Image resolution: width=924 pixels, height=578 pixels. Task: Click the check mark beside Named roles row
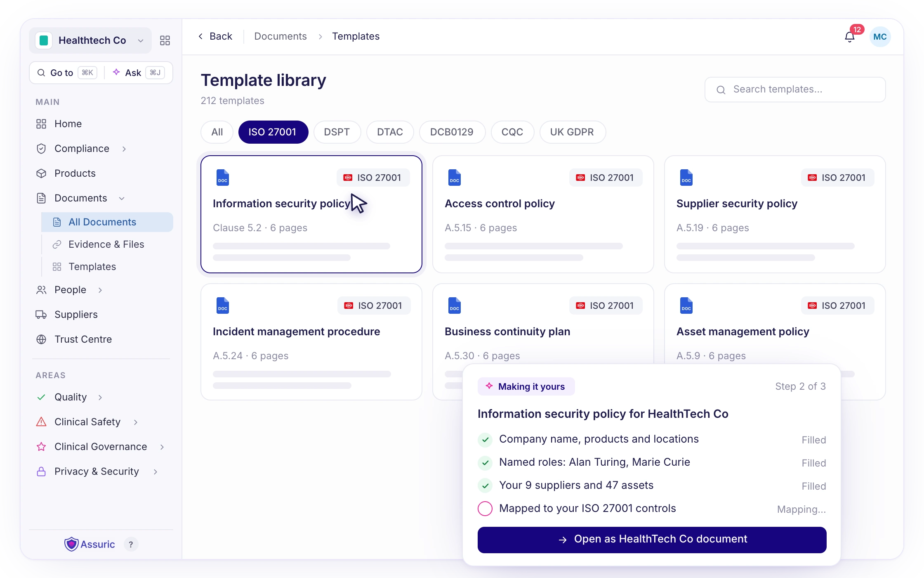[485, 463]
